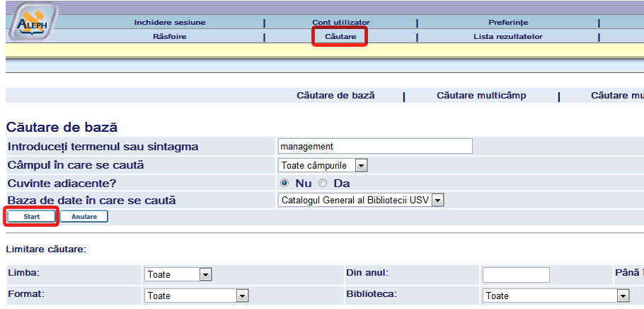The width and height of the screenshot is (644, 309).
Task: Go to Răsfoire in top menu
Action: click(169, 36)
